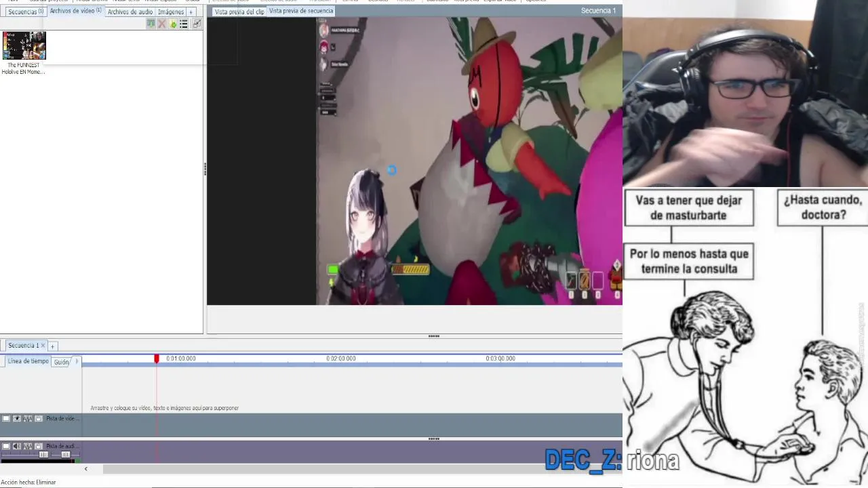The height and width of the screenshot is (488, 868).
Task: Expand the arrow next to Guión
Action: 77,361
